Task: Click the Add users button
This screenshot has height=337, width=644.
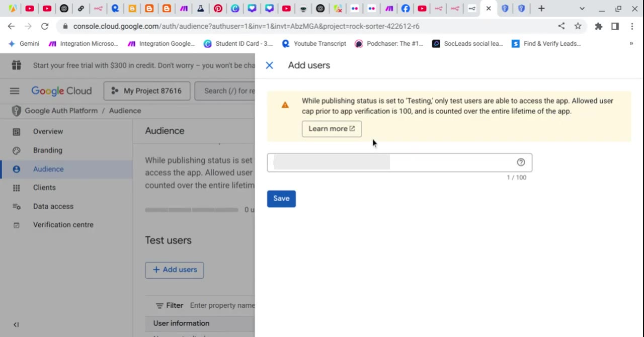Action: (x=175, y=270)
